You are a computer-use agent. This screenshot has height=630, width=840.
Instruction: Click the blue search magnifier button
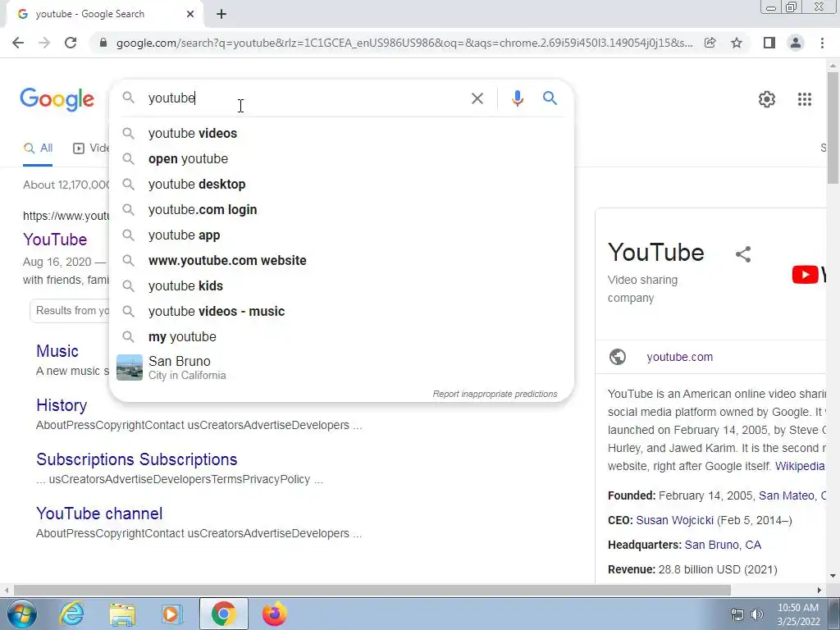tap(550, 98)
